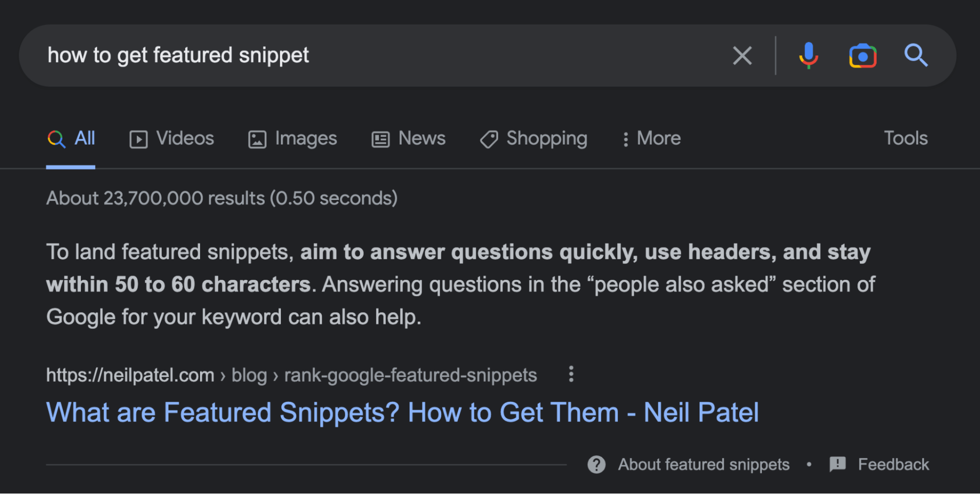980x494 pixels.
Task: Switch to the All results tab
Action: click(71, 139)
